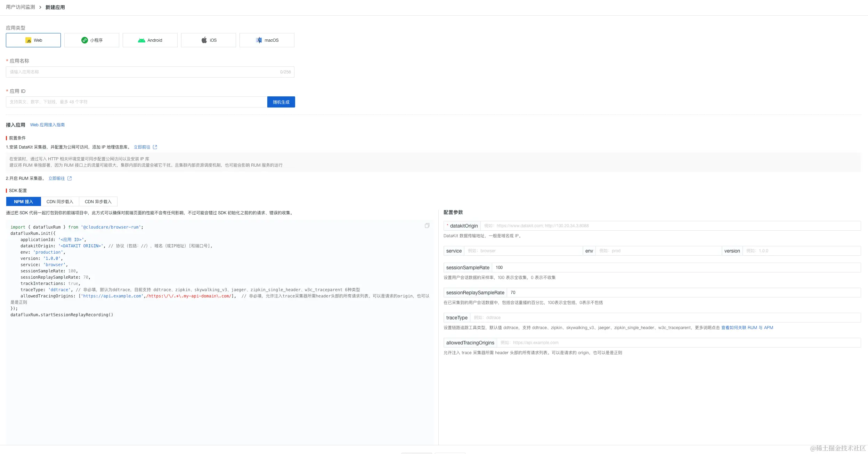
Task: Navigate to 用户访问监测 breadcrumb
Action: 21,7
